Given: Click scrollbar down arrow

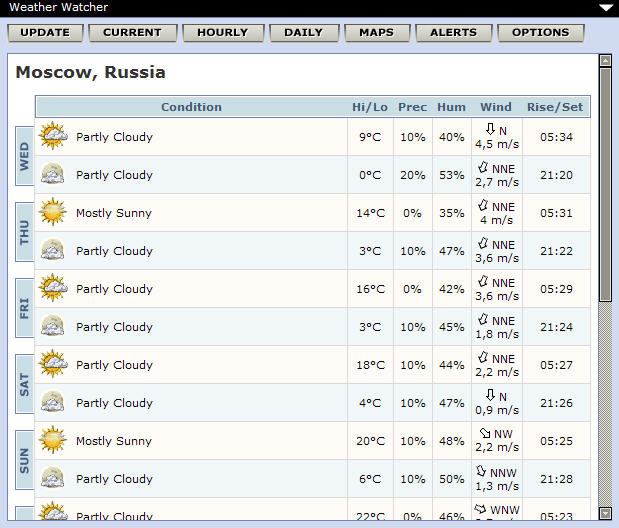Looking at the screenshot, I should point(605,513).
